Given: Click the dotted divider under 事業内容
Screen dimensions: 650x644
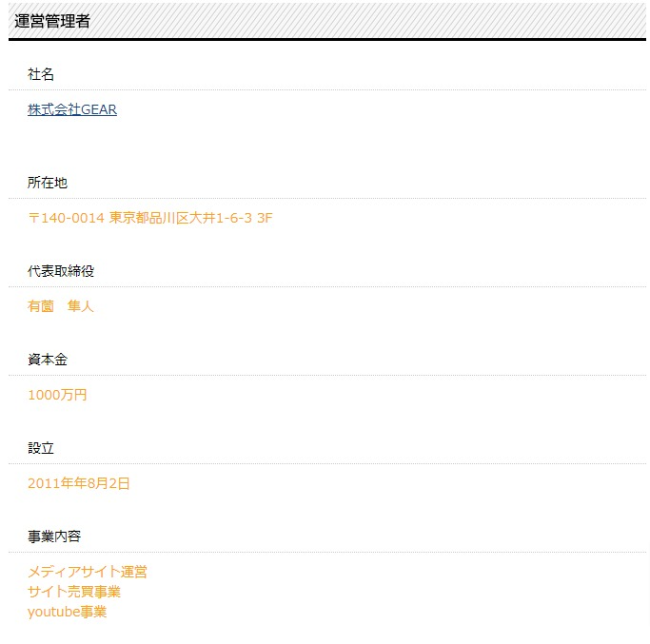Looking at the screenshot, I should (x=327, y=552).
